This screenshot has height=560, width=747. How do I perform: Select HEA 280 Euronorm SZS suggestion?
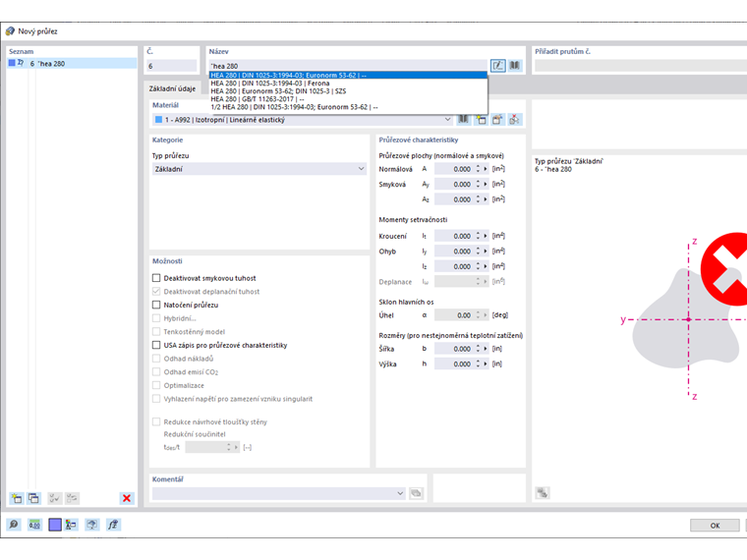pyautogui.click(x=348, y=91)
